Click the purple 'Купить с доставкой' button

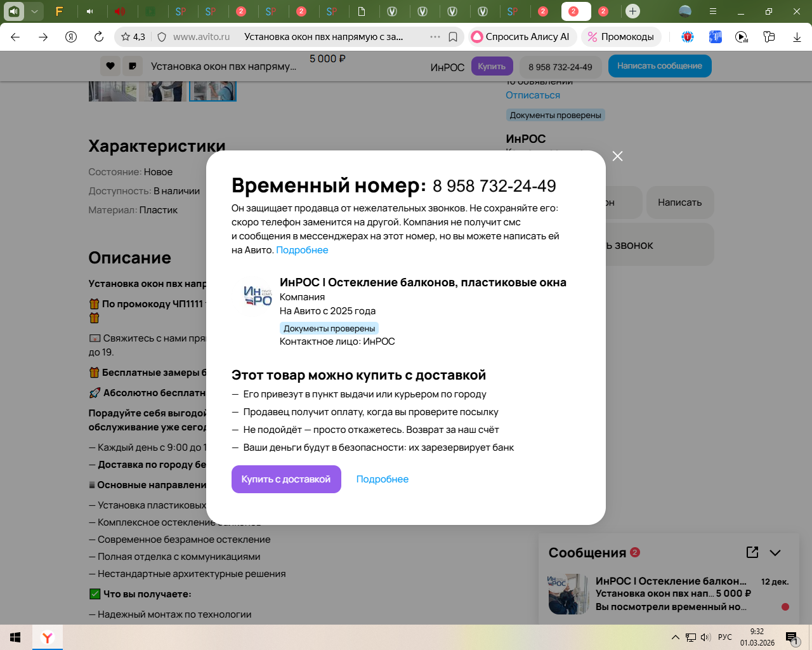[x=286, y=479]
